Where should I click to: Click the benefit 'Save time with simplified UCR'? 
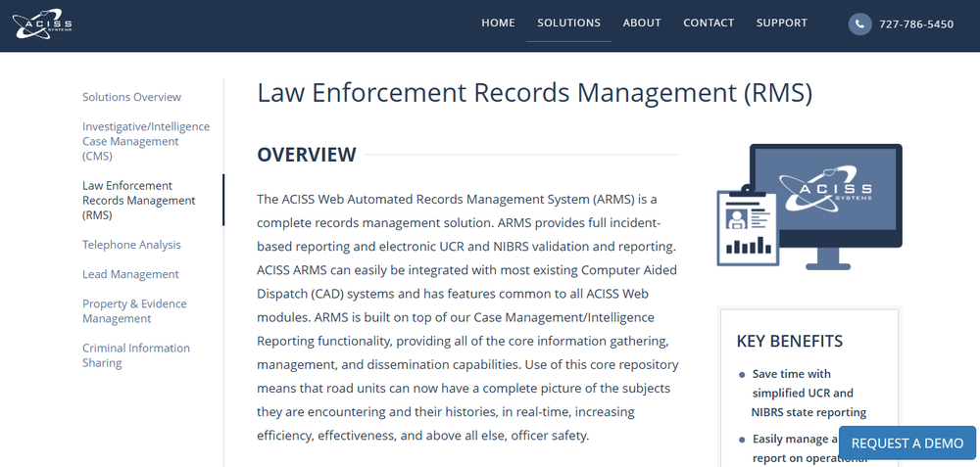tap(808, 394)
